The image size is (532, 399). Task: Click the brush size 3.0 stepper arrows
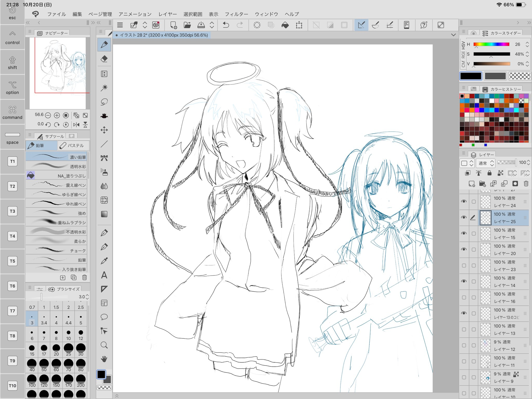point(87,297)
